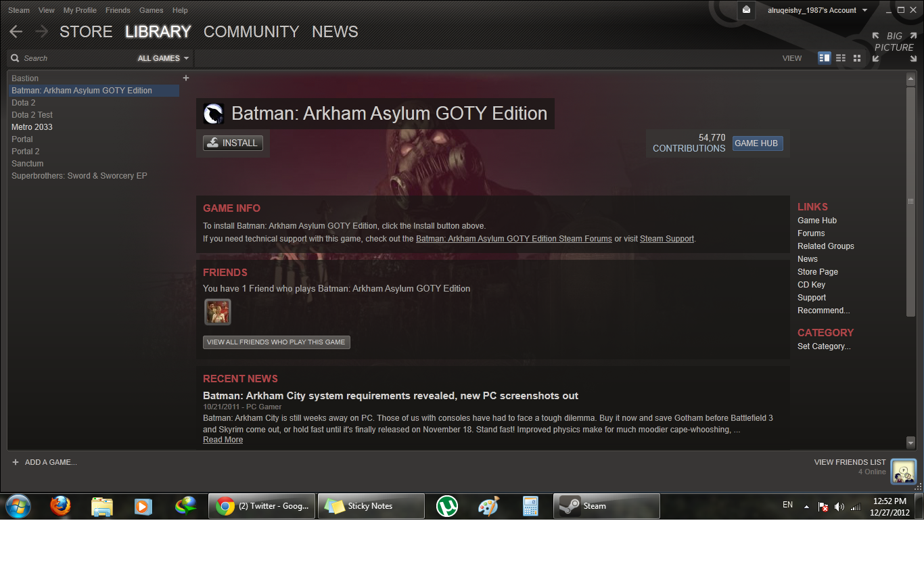This screenshot has width=924, height=569.
Task: Open Windows Explorer from the taskbar
Action: [102, 506]
